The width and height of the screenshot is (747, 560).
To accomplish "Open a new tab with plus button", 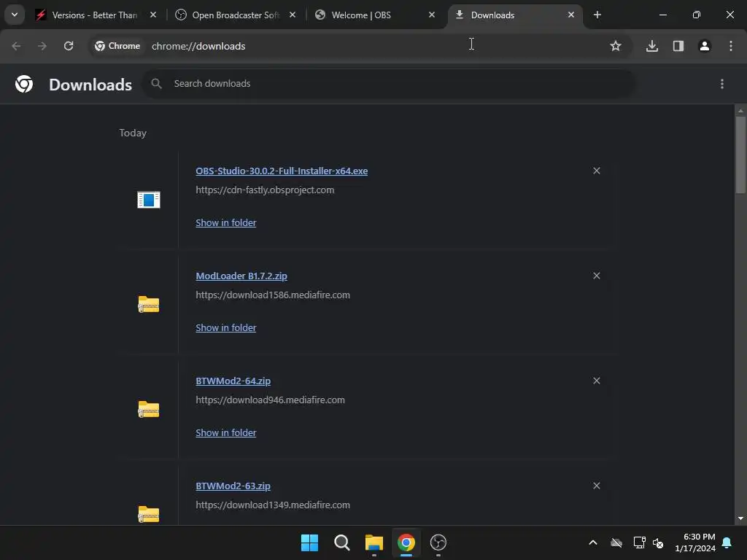I will tap(597, 15).
